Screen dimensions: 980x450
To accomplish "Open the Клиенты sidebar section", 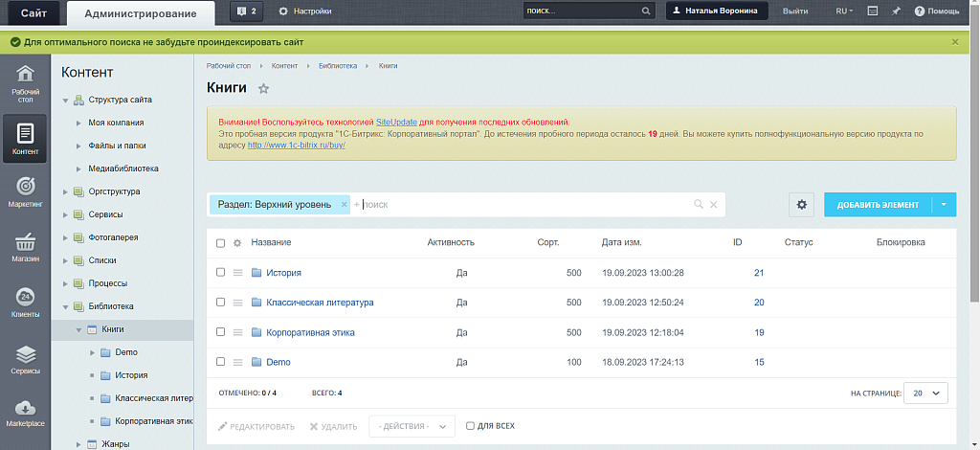I will tap(25, 301).
